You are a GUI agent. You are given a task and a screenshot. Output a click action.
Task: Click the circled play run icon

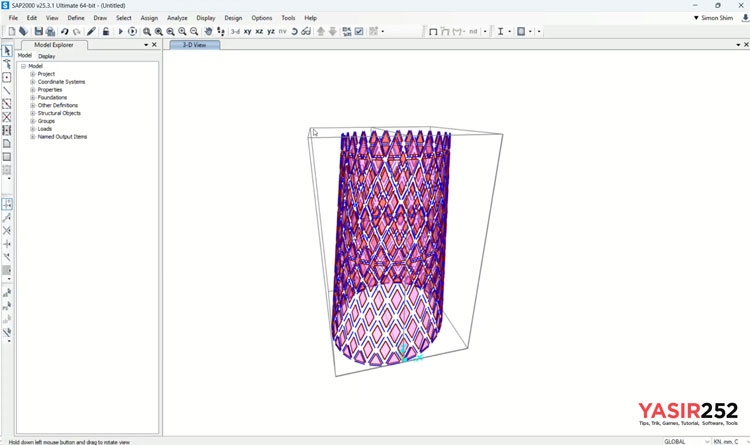pyautogui.click(x=132, y=32)
